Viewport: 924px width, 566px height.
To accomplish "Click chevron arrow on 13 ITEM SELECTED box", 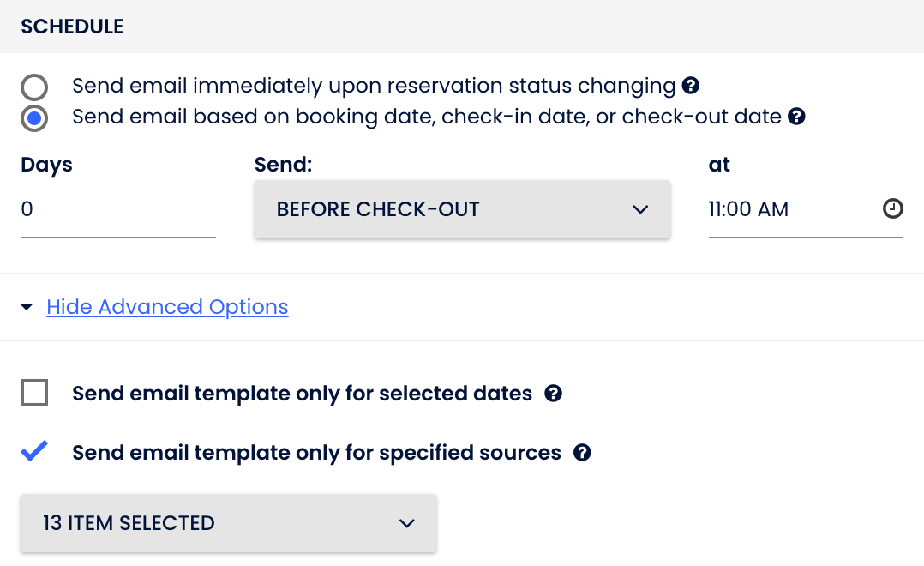I will pos(407,523).
